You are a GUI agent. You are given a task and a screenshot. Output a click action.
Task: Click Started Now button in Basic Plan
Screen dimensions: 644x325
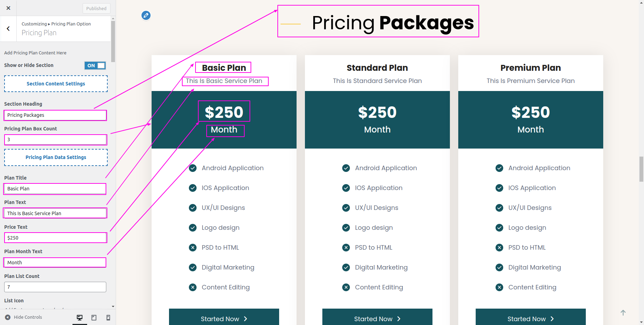(x=224, y=317)
